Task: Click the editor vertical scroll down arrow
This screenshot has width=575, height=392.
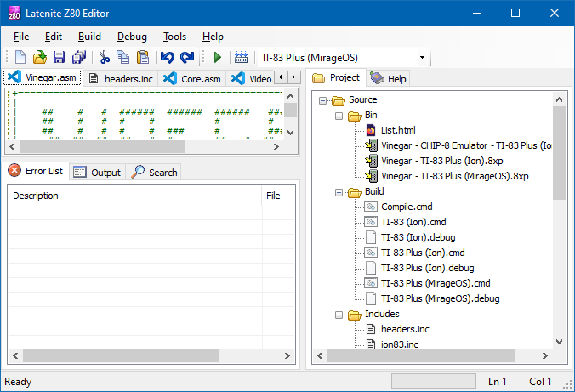Action: coord(290,133)
